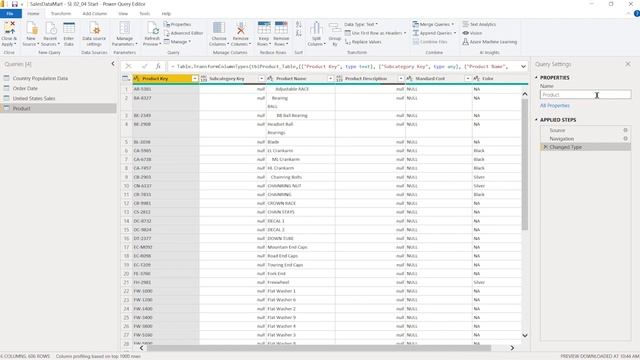Screen dimensions: 640x360
Task: Expand the formula bar
Action: 523,66
